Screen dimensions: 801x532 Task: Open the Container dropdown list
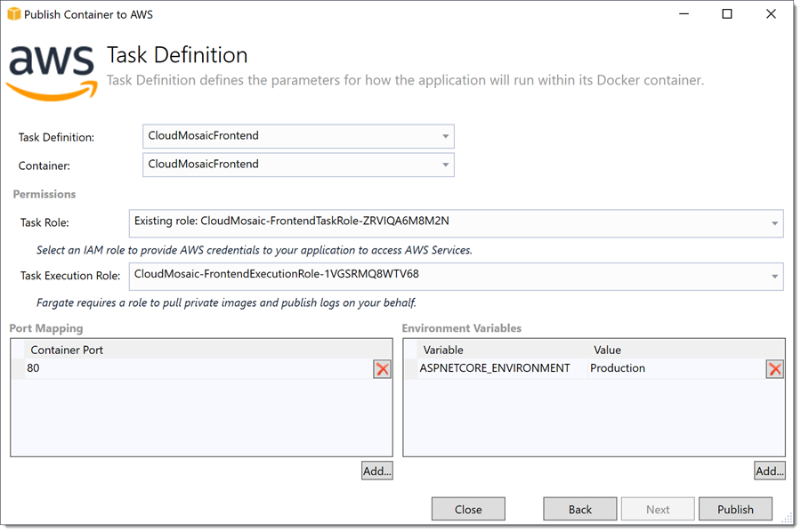[x=445, y=165]
